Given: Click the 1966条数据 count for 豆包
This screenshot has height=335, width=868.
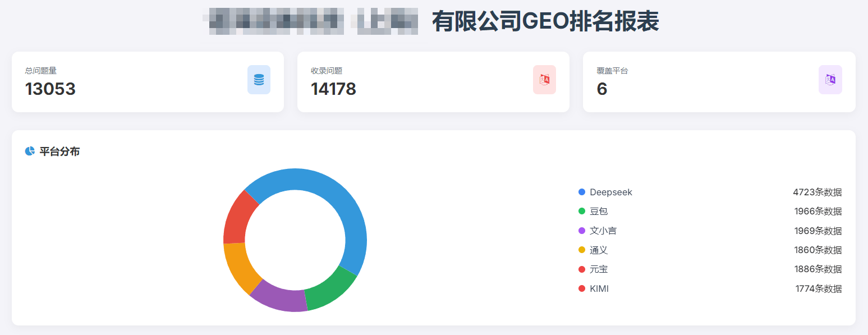Looking at the screenshot, I should pyautogui.click(x=818, y=211).
